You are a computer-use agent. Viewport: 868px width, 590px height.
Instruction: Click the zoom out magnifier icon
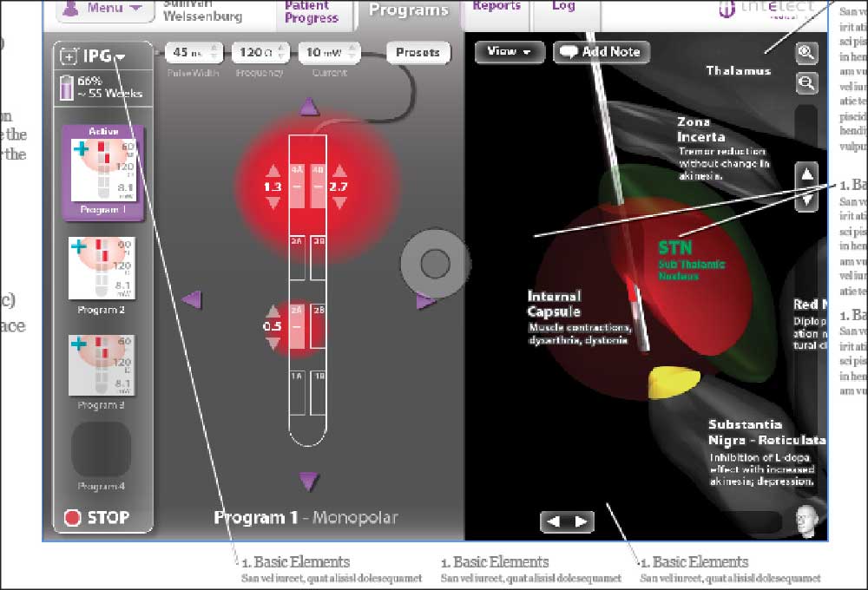click(x=807, y=82)
